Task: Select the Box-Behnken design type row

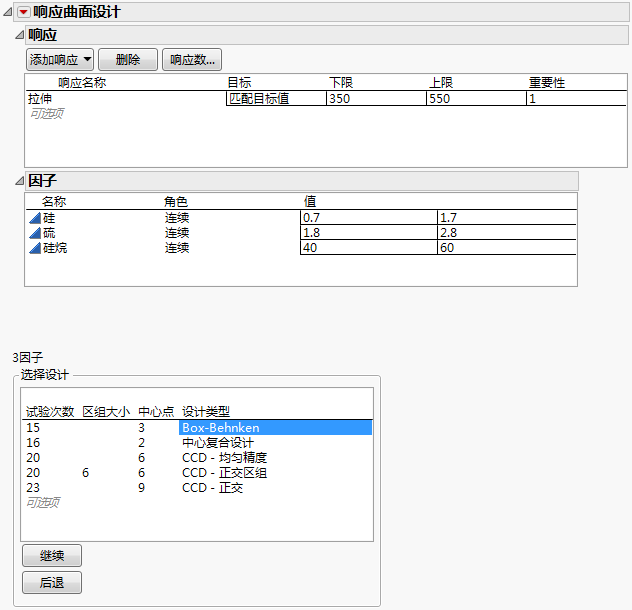Action: pos(275,428)
